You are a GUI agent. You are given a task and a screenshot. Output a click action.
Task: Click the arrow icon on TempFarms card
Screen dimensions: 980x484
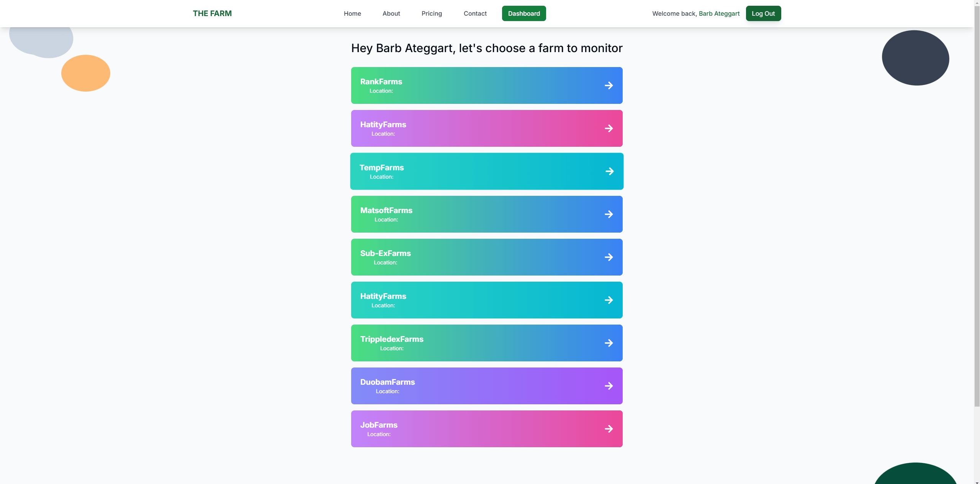[609, 171]
